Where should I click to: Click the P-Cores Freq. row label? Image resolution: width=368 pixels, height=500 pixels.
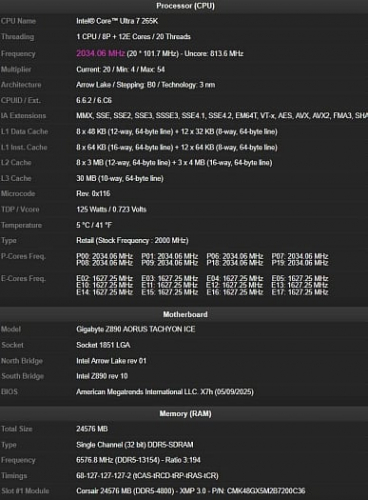[23, 256]
